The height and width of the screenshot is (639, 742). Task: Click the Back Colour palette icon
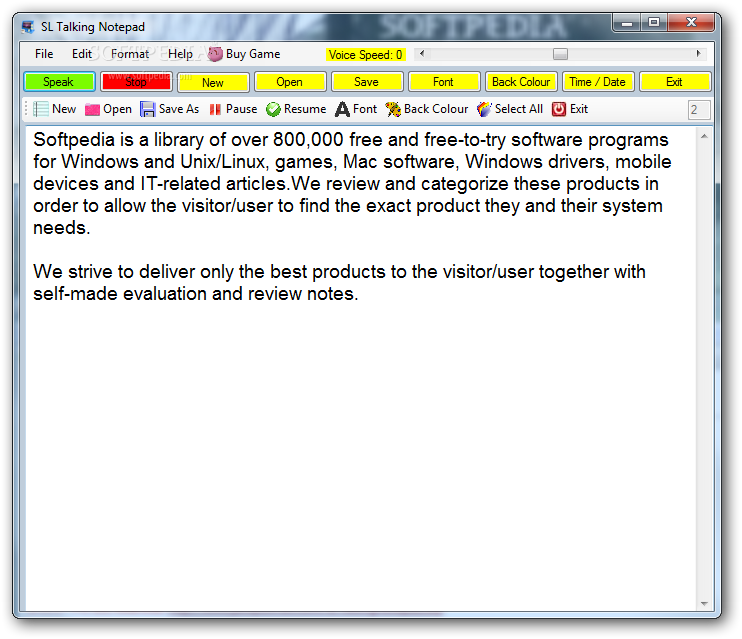(x=393, y=109)
